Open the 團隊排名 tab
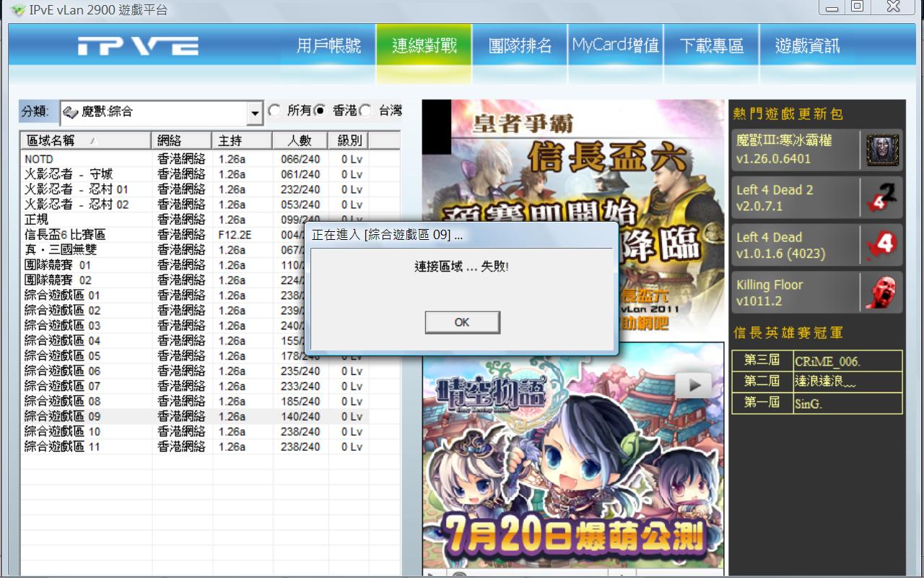 [520, 46]
